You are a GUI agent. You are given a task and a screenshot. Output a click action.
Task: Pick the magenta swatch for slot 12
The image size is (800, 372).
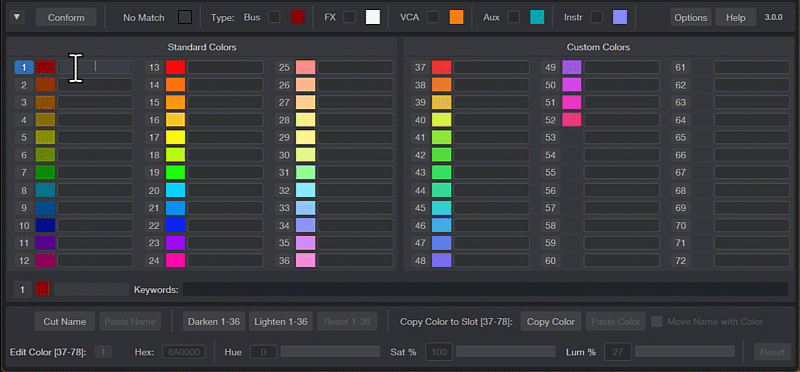click(x=45, y=261)
